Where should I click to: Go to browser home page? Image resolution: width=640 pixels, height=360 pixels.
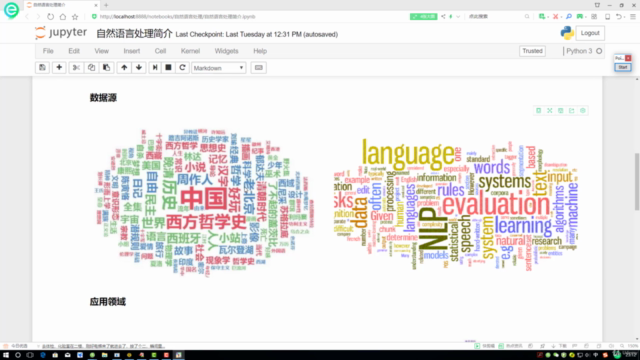coord(62,17)
